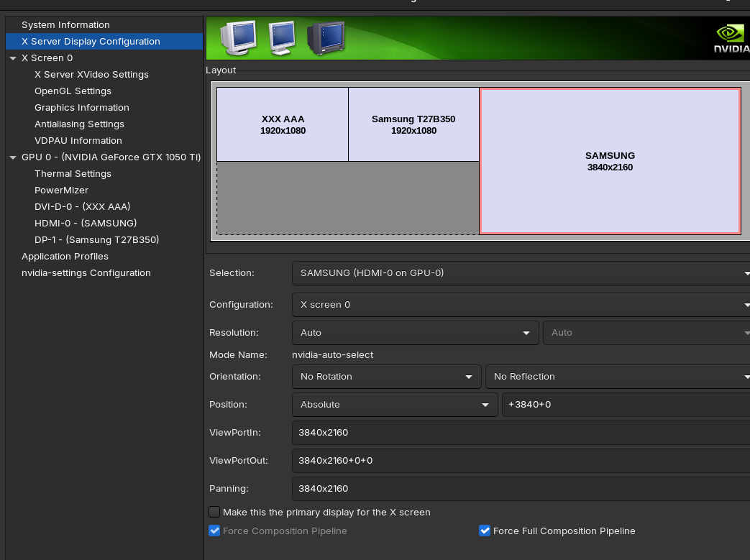Select PowerMizer in the sidebar
Image resolution: width=750 pixels, height=560 pixels.
(x=61, y=191)
